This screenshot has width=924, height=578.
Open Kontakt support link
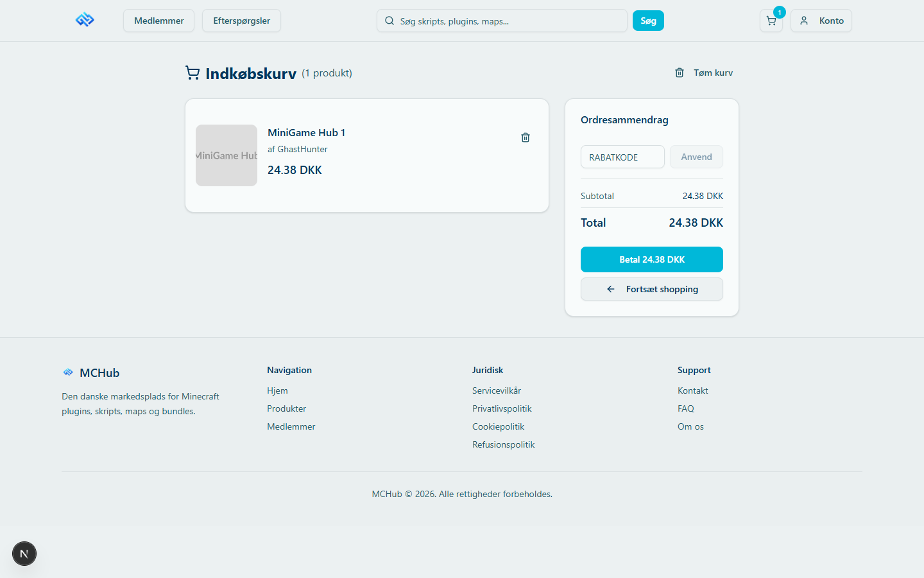(x=692, y=390)
